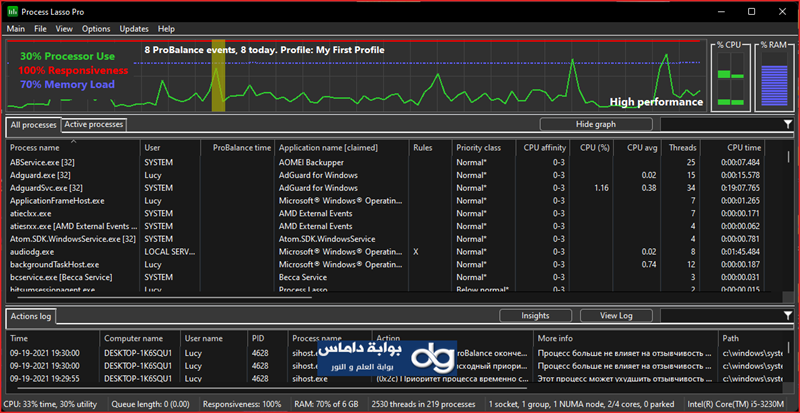Open the View menu
Viewport: 800px width, 413px height.
pyautogui.click(x=64, y=29)
